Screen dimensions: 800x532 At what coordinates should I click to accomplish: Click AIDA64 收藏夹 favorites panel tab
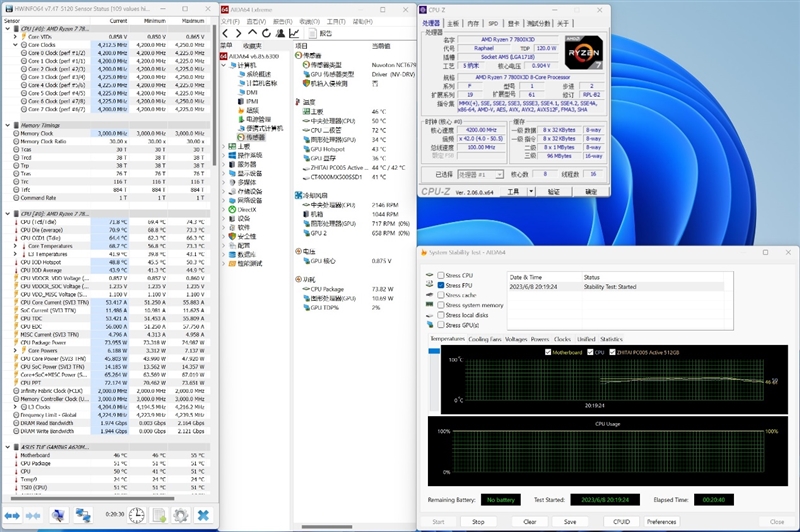(x=253, y=45)
